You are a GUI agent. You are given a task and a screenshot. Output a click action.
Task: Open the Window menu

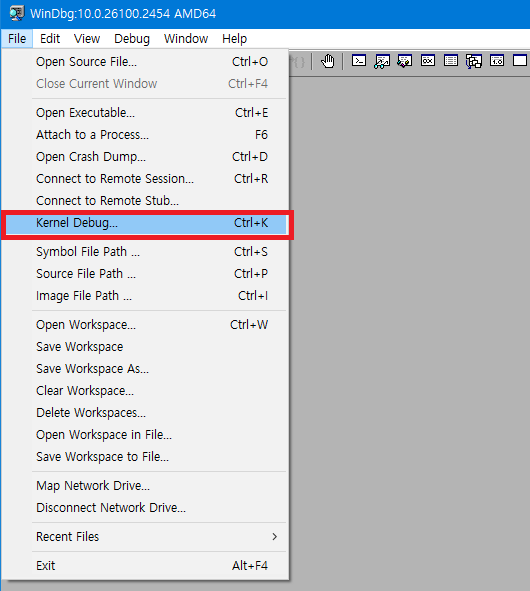[186, 38]
